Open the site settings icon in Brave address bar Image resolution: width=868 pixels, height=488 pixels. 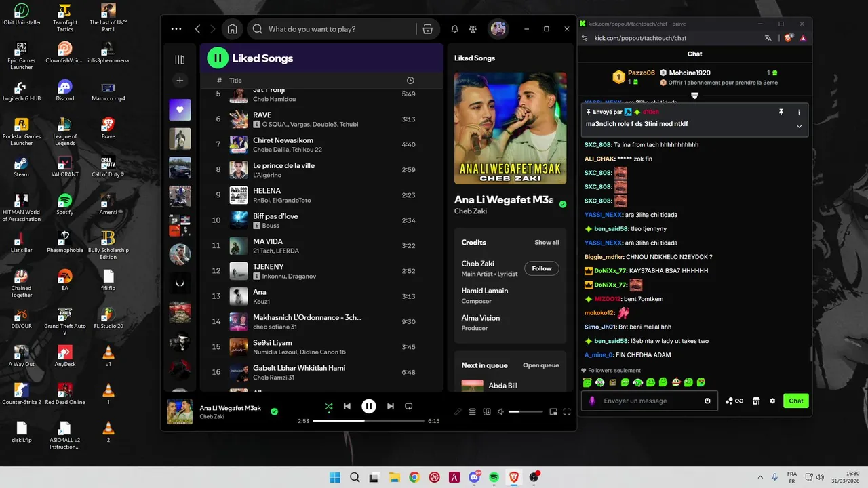point(586,38)
